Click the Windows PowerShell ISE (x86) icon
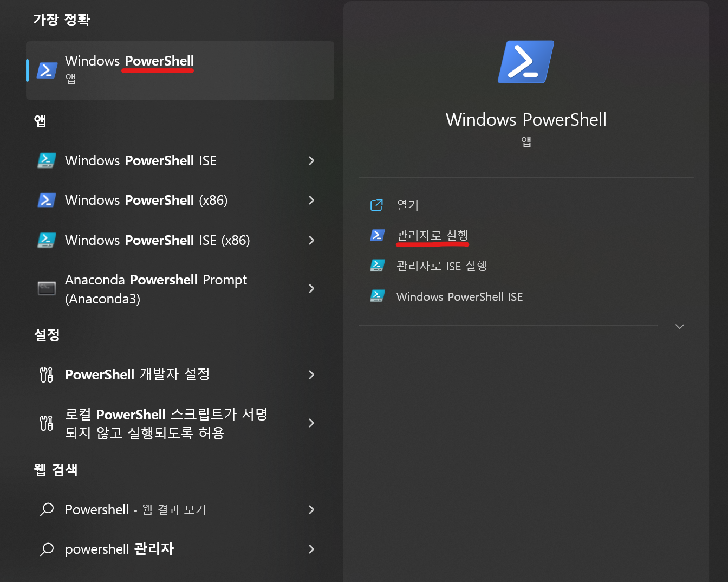 tap(47, 240)
